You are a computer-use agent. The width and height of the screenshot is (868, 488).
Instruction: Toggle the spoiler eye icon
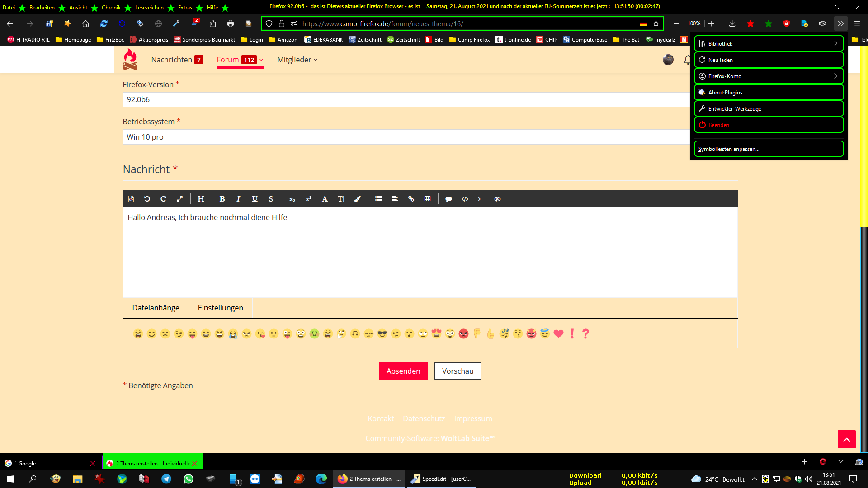pyautogui.click(x=497, y=199)
